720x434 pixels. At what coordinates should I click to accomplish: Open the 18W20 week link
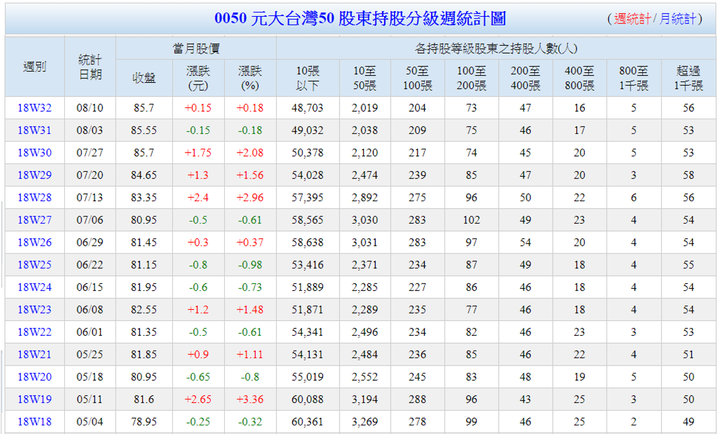[34, 377]
